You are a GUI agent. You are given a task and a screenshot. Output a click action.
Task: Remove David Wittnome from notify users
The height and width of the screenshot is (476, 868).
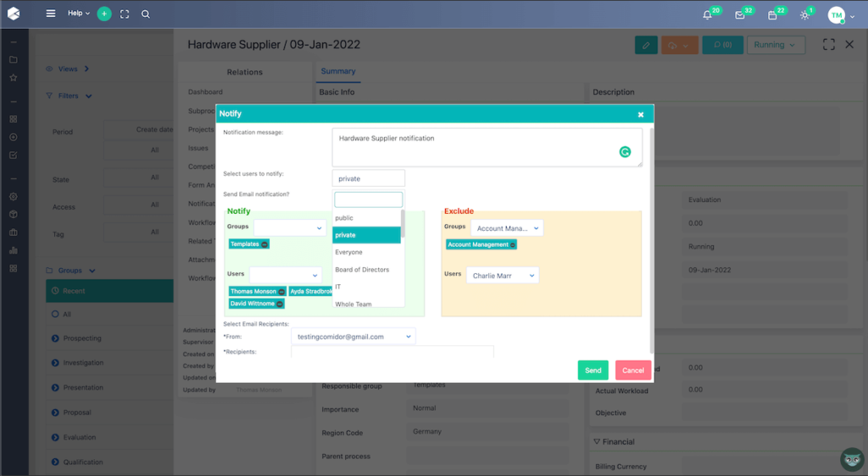[x=280, y=304]
